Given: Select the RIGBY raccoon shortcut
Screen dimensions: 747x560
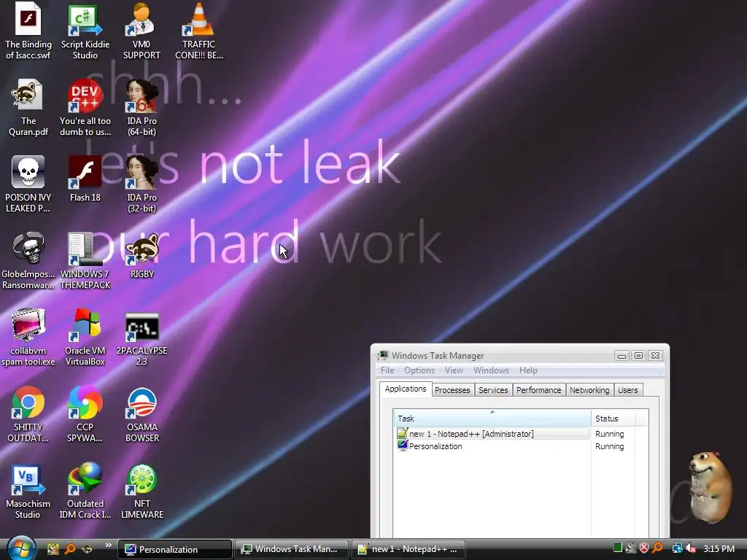Looking at the screenshot, I should [x=142, y=255].
